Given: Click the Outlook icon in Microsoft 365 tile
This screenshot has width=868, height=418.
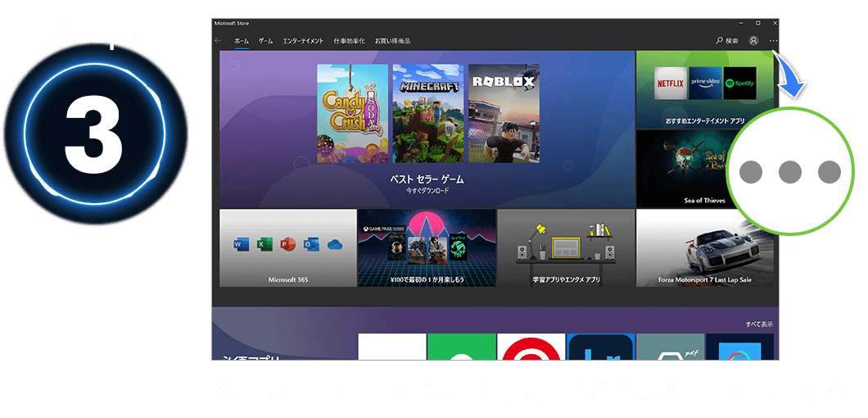Looking at the screenshot, I should click(310, 244).
